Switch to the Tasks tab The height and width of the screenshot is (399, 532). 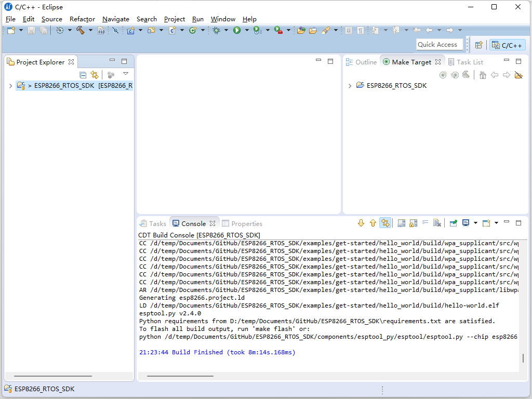point(153,223)
